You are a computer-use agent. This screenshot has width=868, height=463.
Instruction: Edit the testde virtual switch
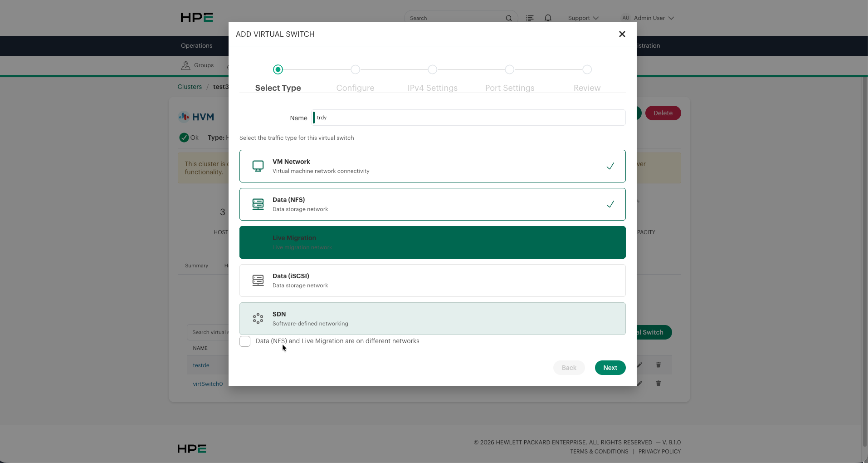[x=639, y=365]
